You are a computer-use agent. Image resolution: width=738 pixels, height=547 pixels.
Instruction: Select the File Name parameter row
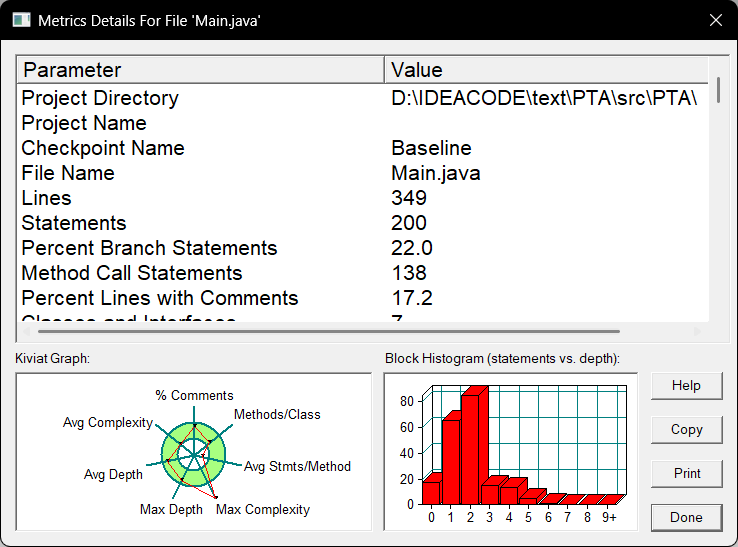[362, 173]
